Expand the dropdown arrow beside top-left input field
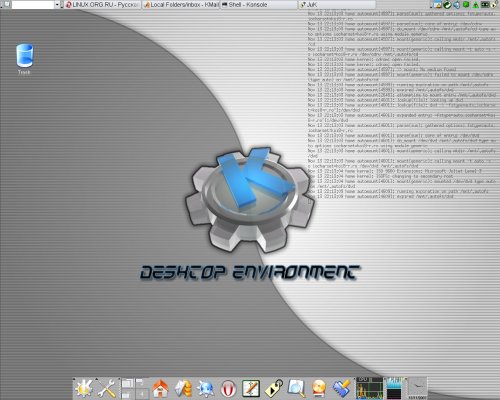The width and height of the screenshot is (500, 400). 57,5
